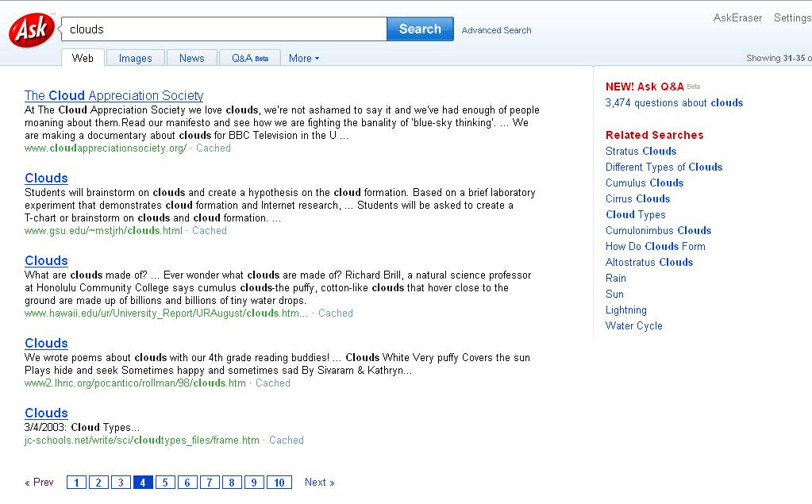Image resolution: width=812 pixels, height=504 pixels.
Task: Click the highlighted current page 4
Action: pos(143,483)
